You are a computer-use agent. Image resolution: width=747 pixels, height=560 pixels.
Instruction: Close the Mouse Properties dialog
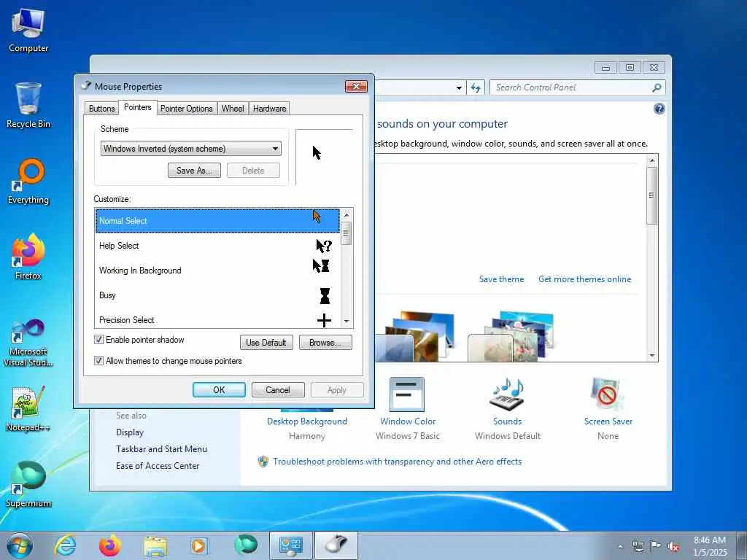click(x=356, y=87)
